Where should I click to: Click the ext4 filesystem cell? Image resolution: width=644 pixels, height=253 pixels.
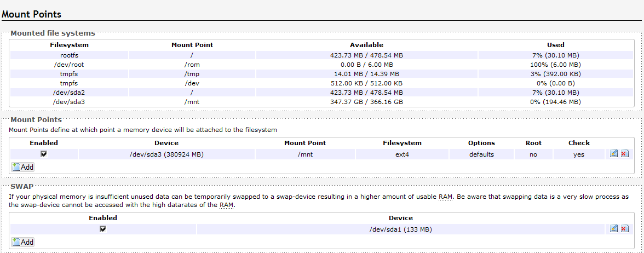coord(402,154)
